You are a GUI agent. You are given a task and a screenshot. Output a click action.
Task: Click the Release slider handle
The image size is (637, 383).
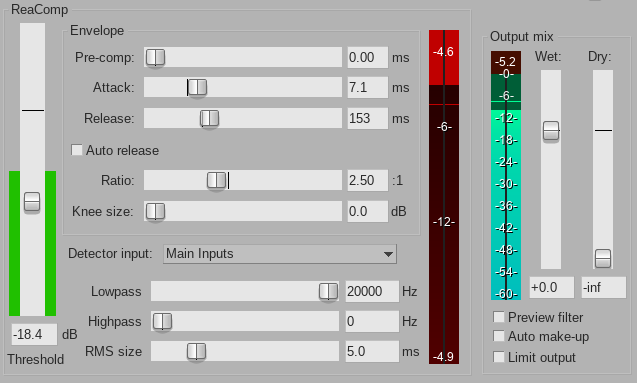(210, 118)
